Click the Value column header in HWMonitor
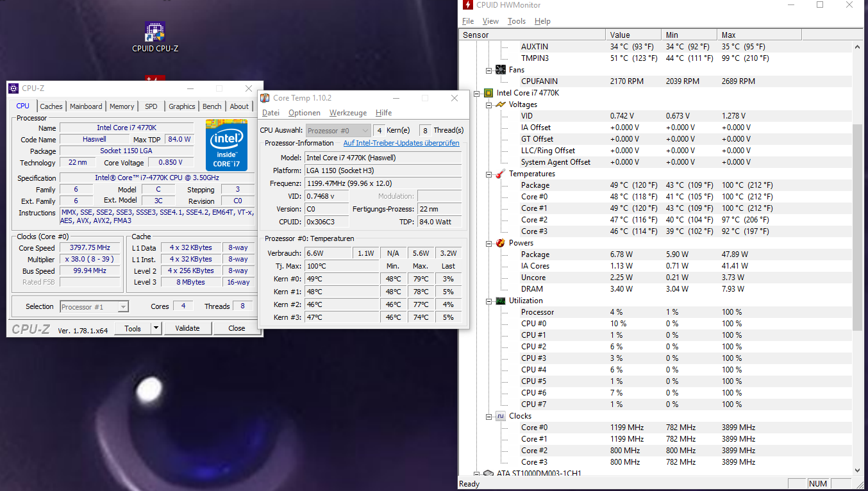868x491 pixels. (633, 35)
